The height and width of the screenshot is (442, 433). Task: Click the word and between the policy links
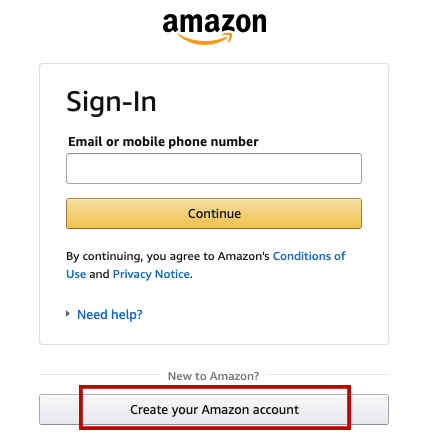coord(99,274)
